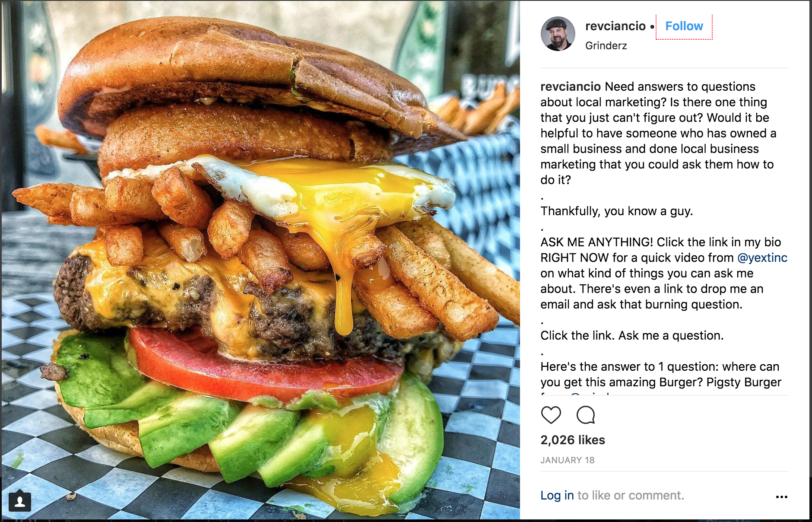
Task: Click Log in link
Action: [557, 495]
